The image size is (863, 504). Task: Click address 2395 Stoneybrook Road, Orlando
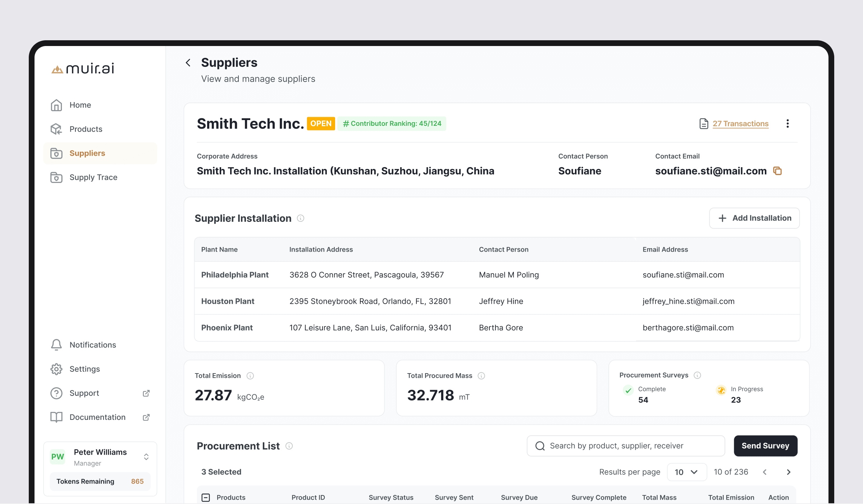pos(370,301)
